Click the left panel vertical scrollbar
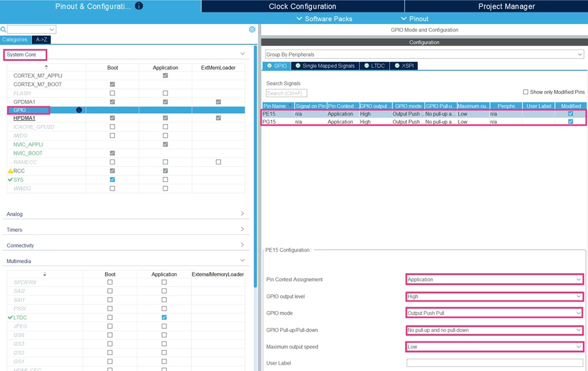588x371 pixels. (256, 167)
